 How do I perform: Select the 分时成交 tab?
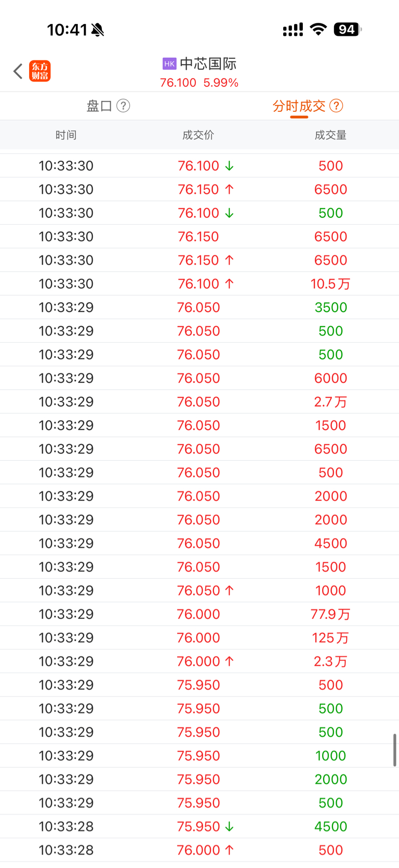[299, 106]
